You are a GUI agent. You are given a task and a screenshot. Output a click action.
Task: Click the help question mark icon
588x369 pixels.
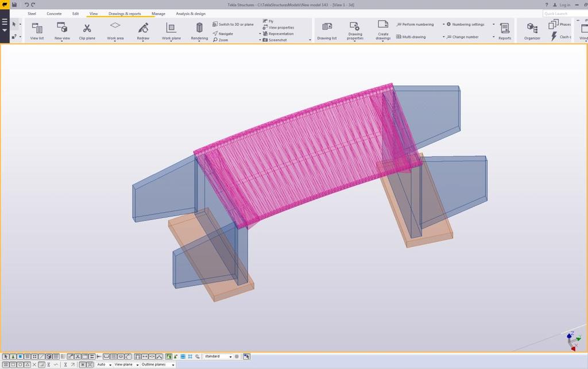pos(547,5)
